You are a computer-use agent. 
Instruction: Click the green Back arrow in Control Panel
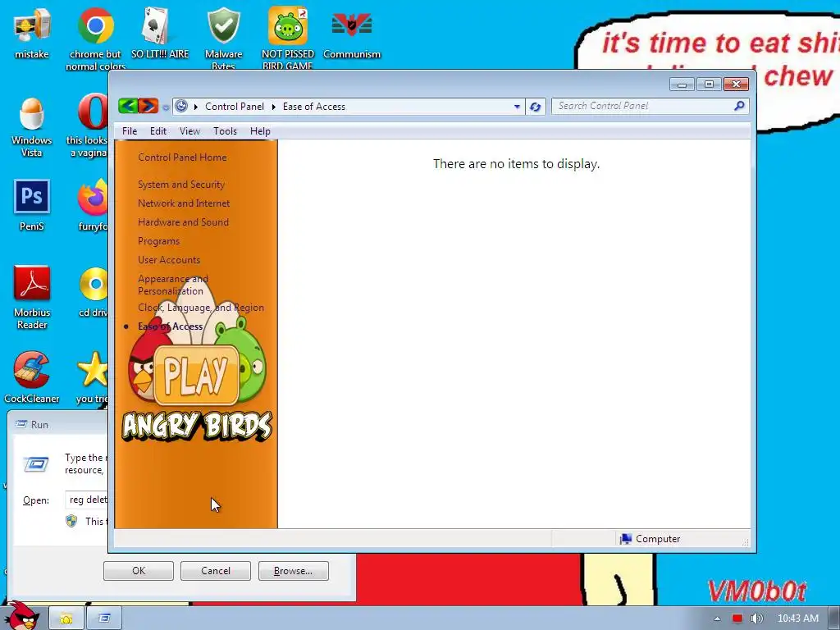pos(128,106)
